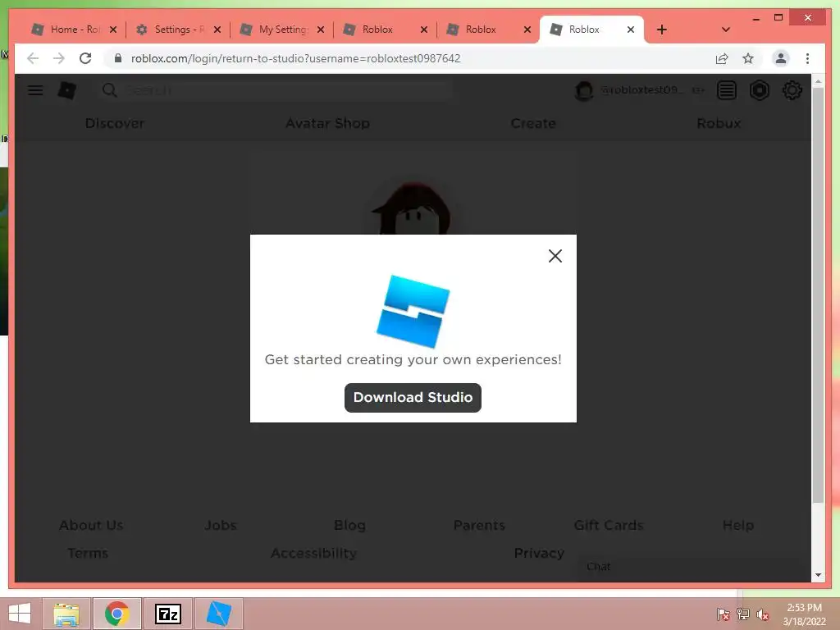Image resolution: width=840 pixels, height=630 pixels.
Task: Open the Accessibility footer link
Action: click(313, 553)
